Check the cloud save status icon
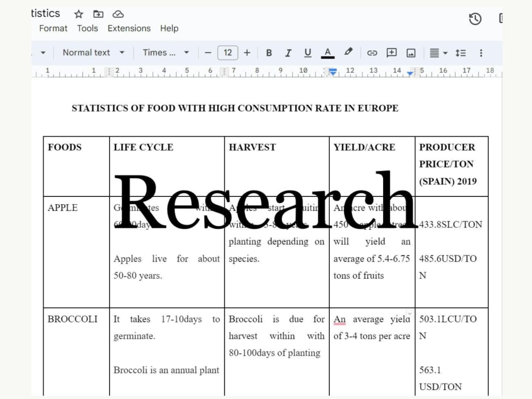 pos(118,14)
